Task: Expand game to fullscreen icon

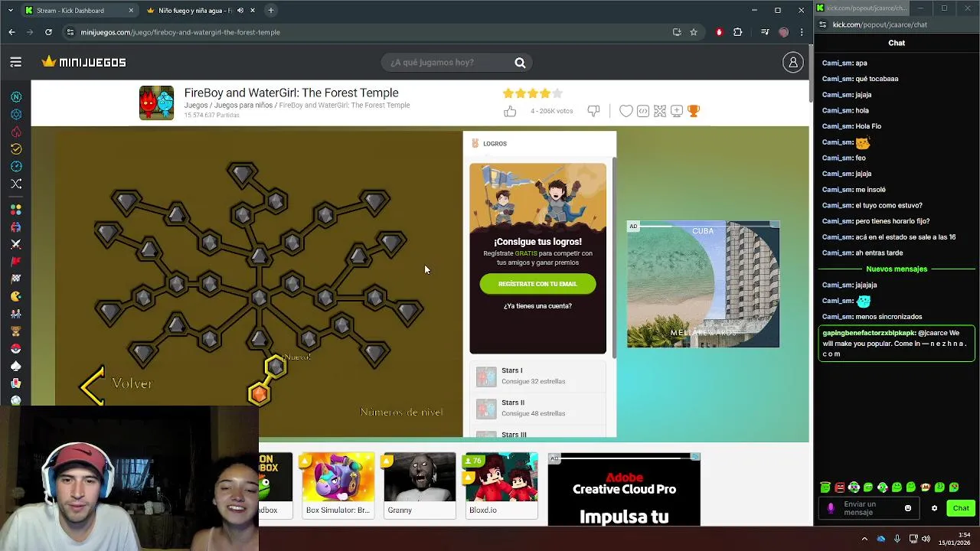Action: pyautogui.click(x=660, y=112)
